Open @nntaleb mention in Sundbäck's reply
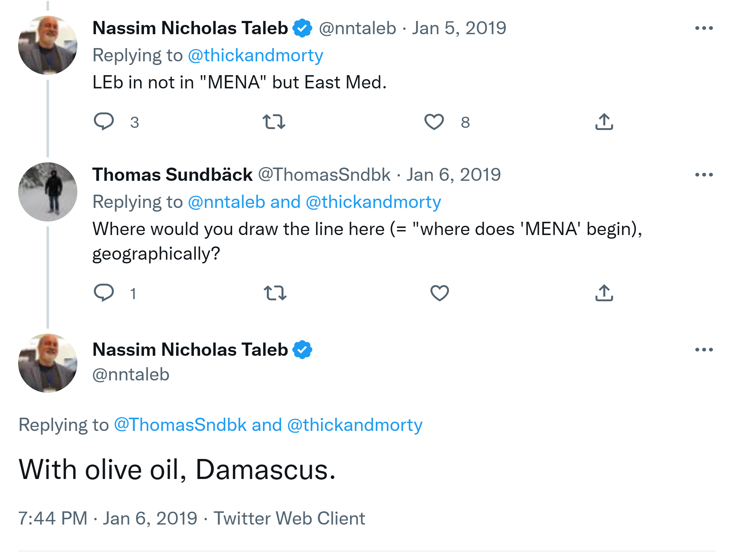Image resolution: width=730 pixels, height=560 pixels. click(x=226, y=202)
